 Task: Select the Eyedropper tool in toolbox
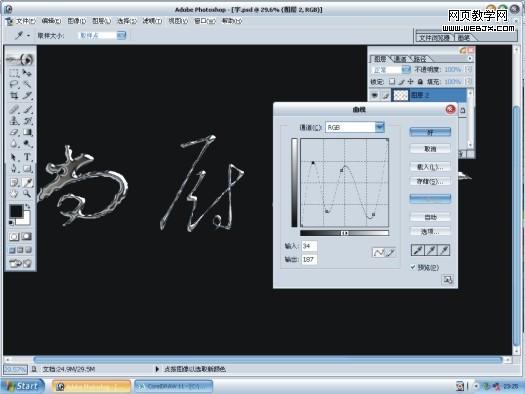[x=27, y=182]
